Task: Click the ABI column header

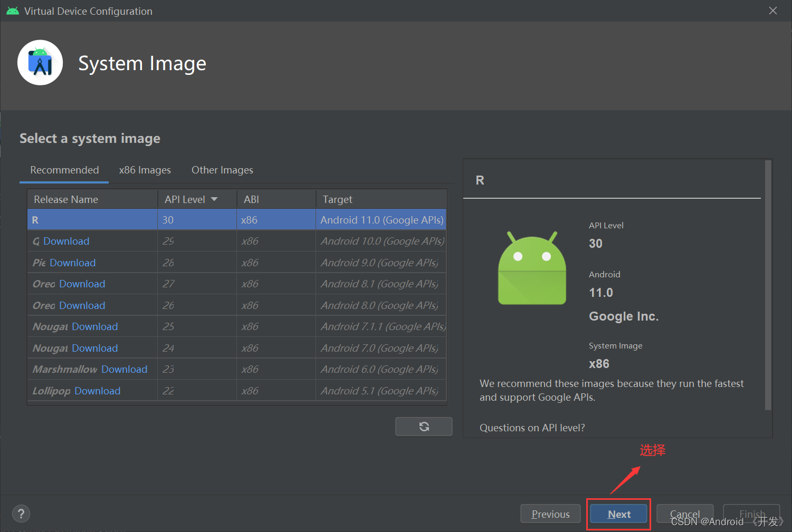Action: [x=276, y=199]
